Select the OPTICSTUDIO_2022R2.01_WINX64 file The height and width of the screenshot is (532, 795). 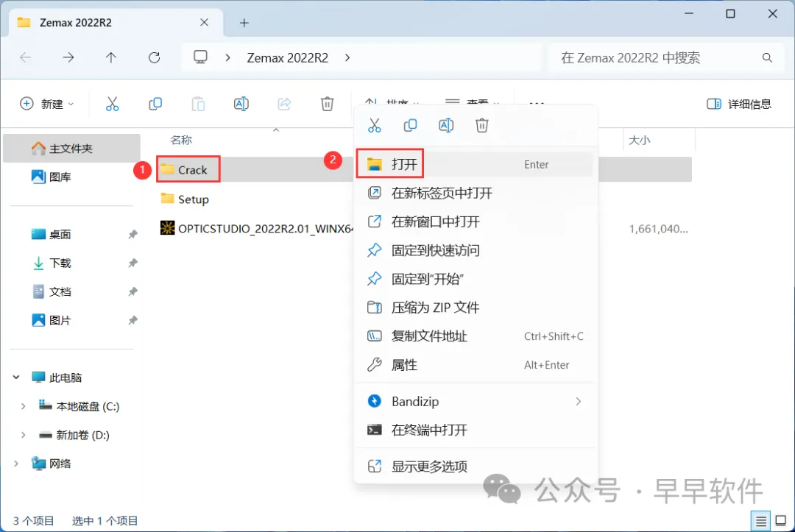tap(256, 229)
